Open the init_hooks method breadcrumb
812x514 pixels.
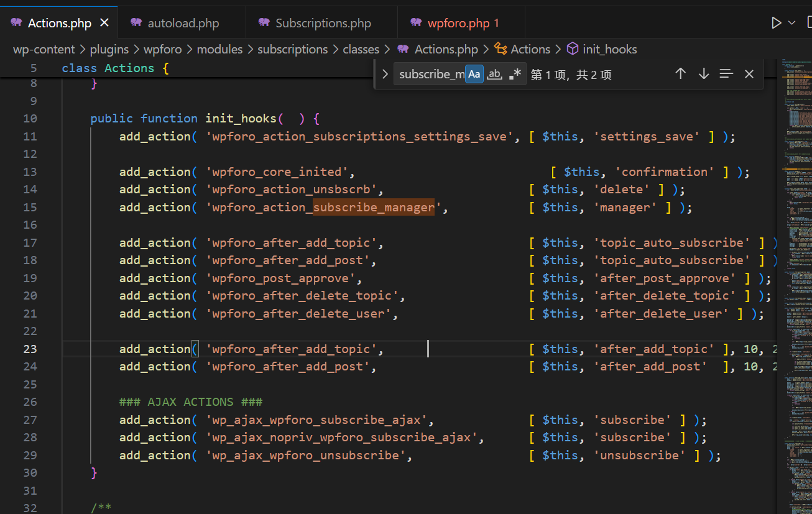click(610, 49)
